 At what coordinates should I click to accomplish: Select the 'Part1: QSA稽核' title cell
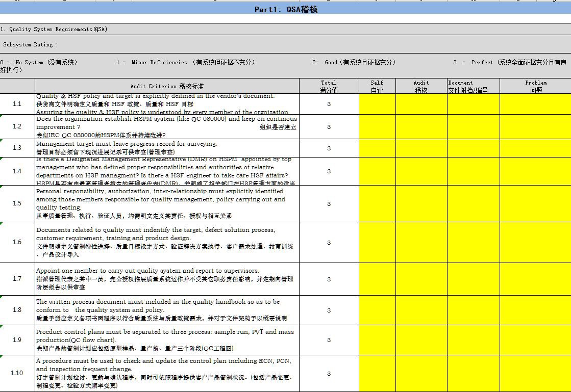point(286,9)
